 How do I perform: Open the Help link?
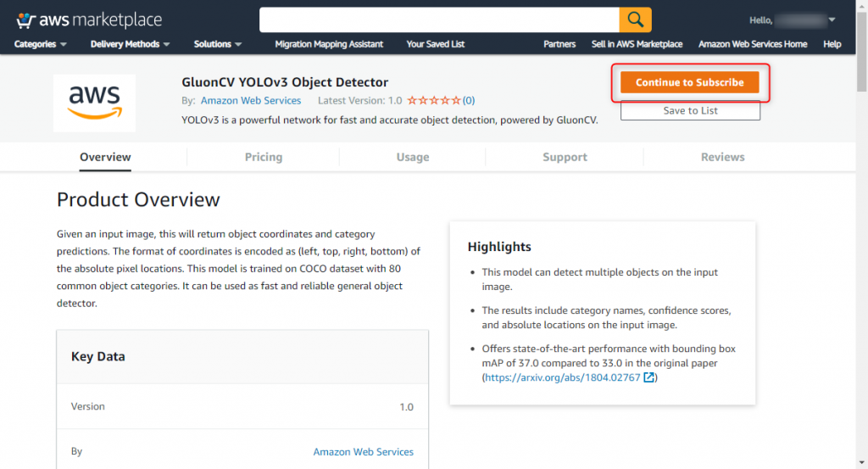point(832,44)
